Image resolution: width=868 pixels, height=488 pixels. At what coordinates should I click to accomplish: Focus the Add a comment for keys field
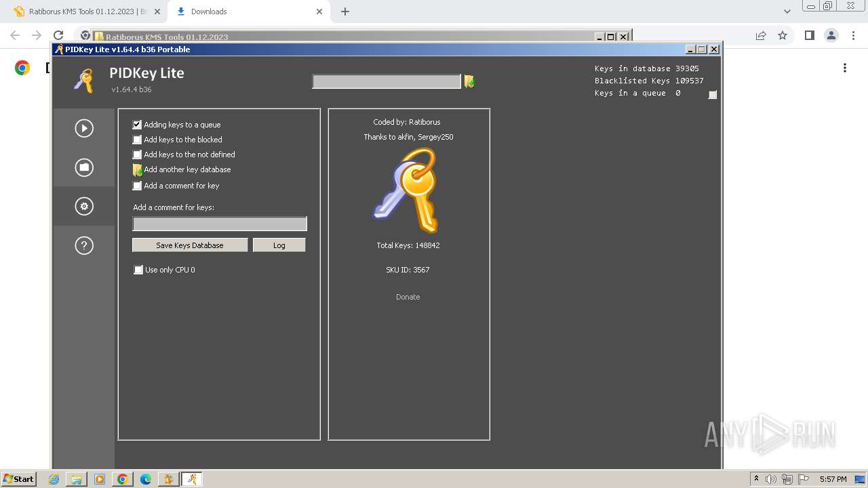[220, 224]
